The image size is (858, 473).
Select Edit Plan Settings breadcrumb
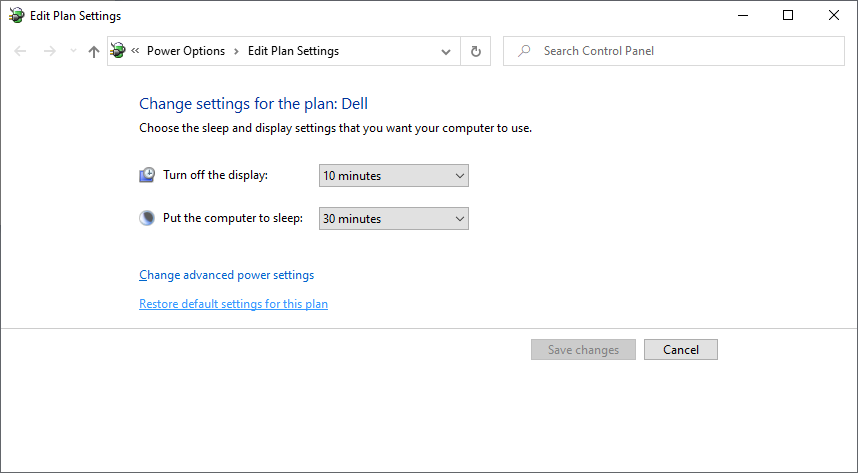(293, 51)
